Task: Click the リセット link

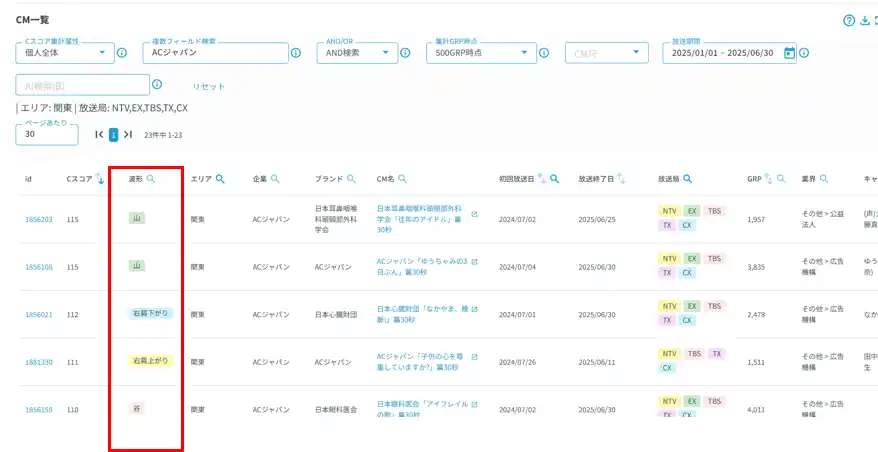Action: point(208,87)
